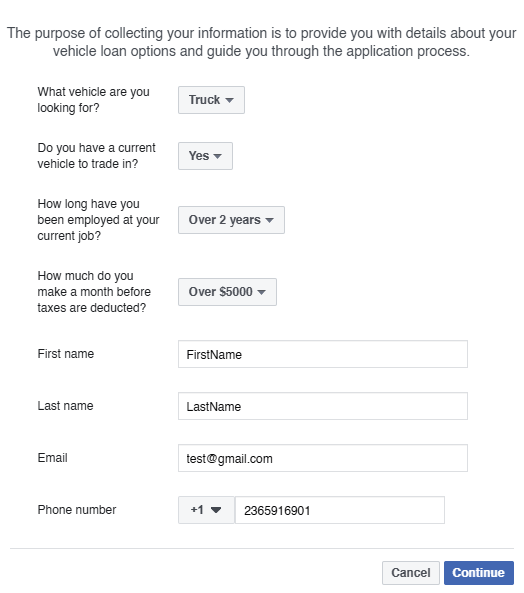Click the arrow icon beside Truck
The image size is (524, 593).
(x=229, y=100)
